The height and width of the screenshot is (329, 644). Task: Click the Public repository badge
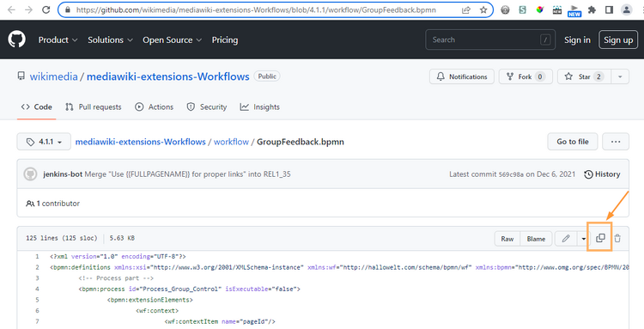[x=267, y=76]
